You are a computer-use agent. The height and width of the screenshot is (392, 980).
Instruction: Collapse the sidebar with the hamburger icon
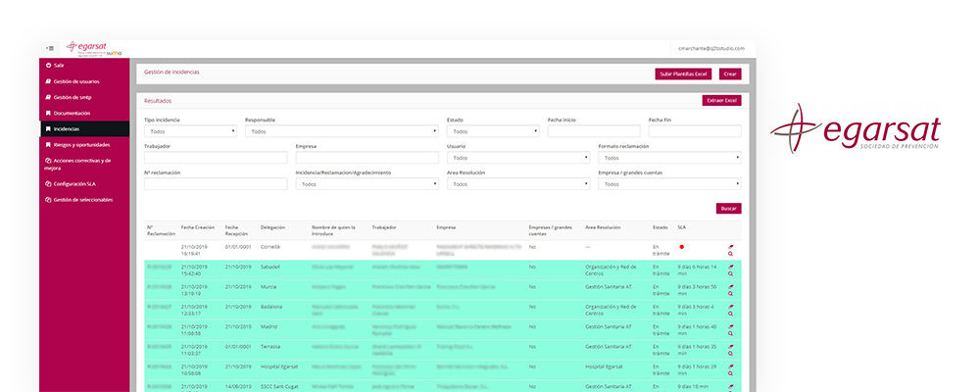coord(49,48)
